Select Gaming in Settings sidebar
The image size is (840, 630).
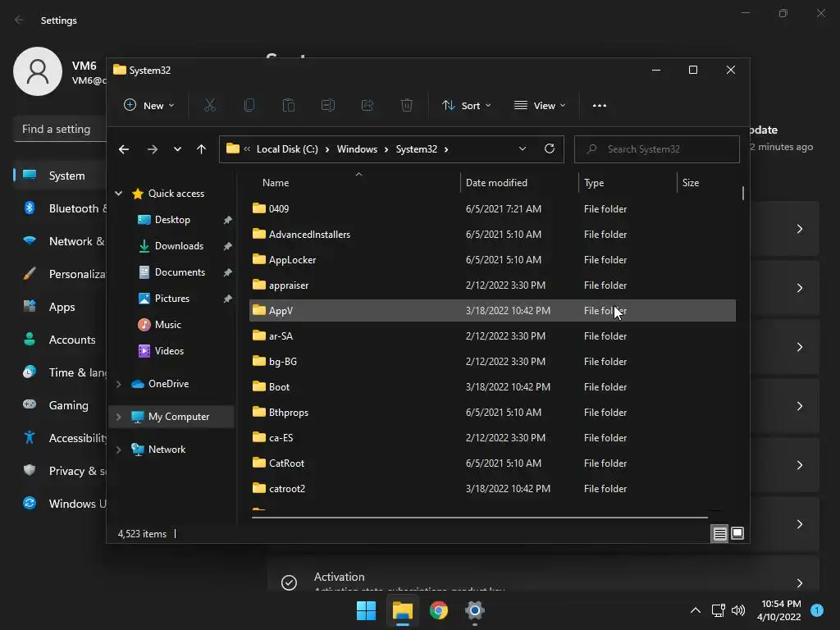coord(60,405)
